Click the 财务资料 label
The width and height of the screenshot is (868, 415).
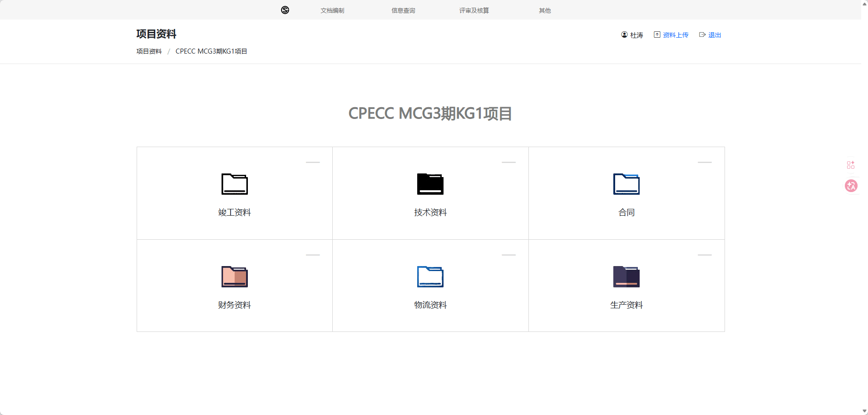coord(235,305)
